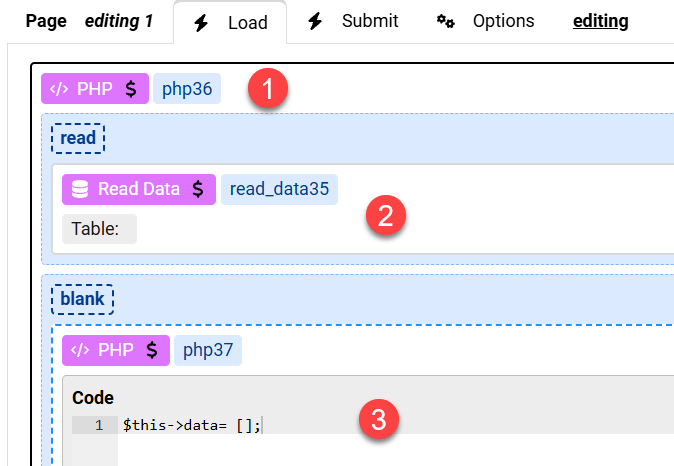This screenshot has height=466, width=674.
Task: Click the Read Data badge text
Action: tap(138, 189)
